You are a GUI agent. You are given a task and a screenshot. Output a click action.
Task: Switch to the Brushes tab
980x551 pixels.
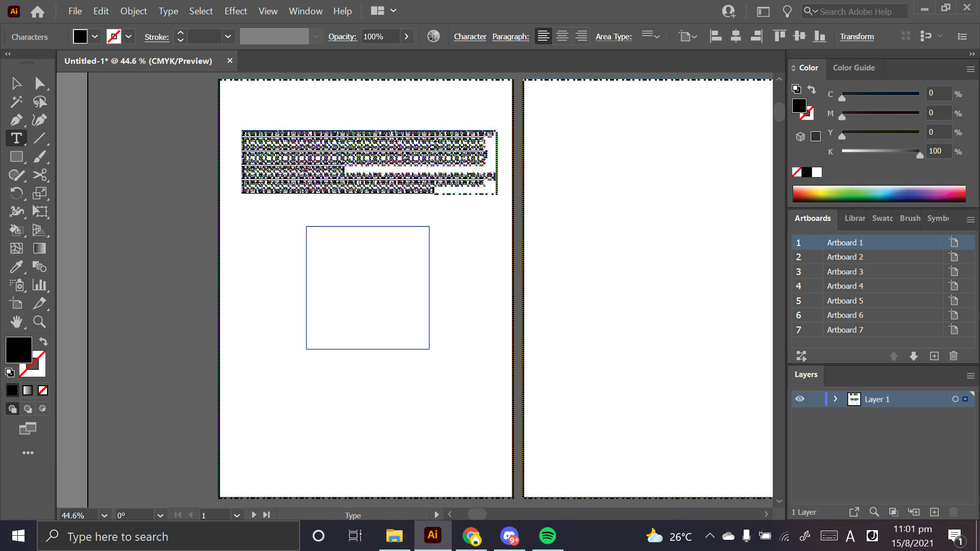(909, 218)
